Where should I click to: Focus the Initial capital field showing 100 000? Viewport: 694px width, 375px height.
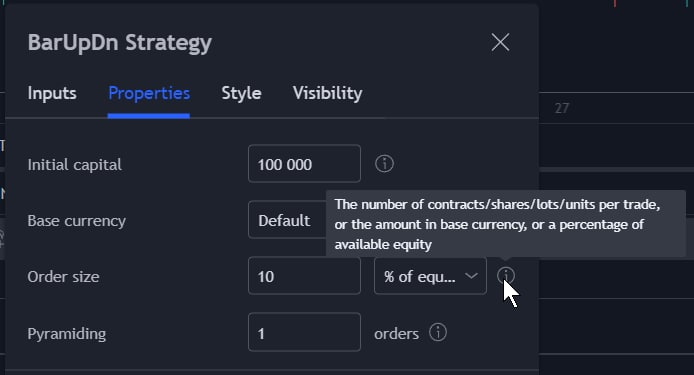pyautogui.click(x=305, y=164)
